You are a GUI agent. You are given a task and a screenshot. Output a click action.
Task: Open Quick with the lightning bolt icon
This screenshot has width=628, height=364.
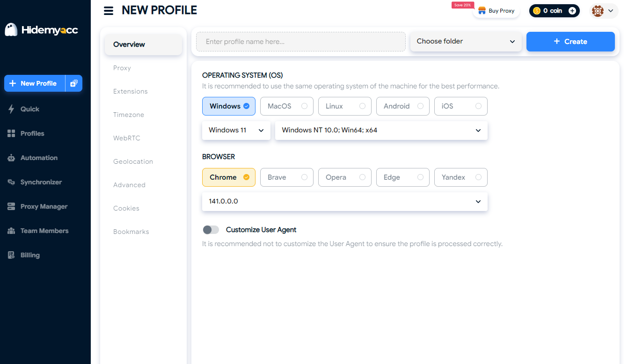(x=12, y=109)
